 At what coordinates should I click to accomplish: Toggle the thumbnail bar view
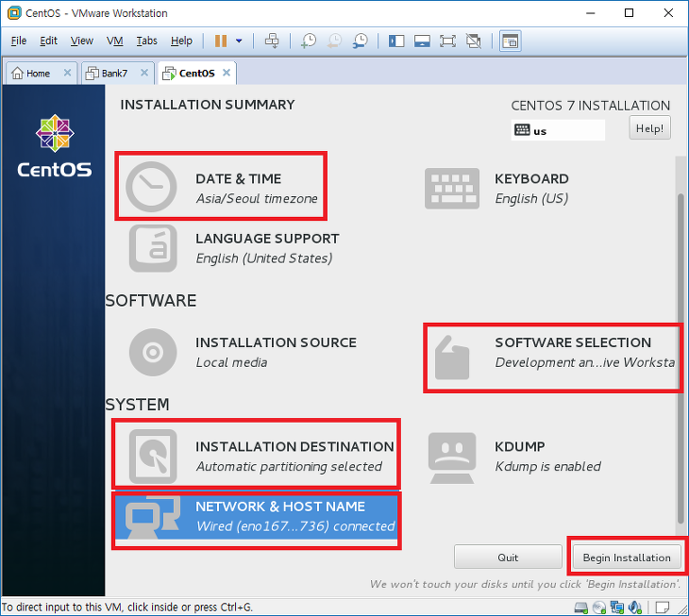pyautogui.click(x=422, y=41)
